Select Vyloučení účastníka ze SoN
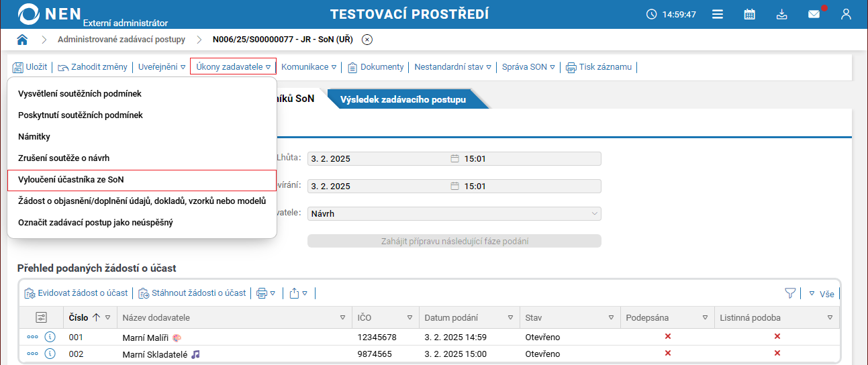Viewport: 868px width, 365px height. coord(142,180)
